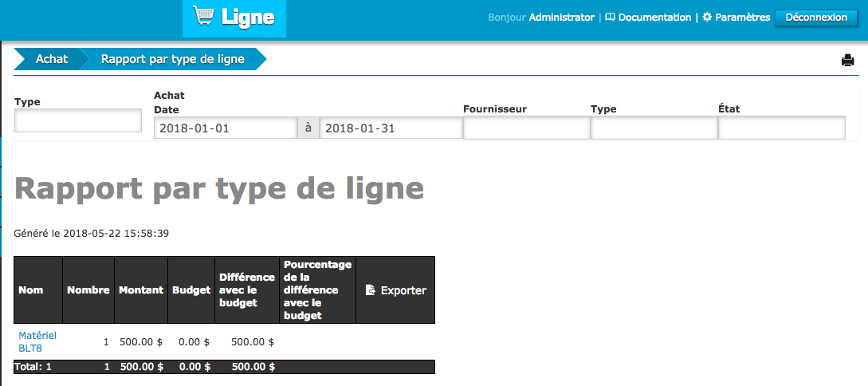868x386 pixels.
Task: Open the Fournisseur filter field
Action: [x=526, y=128]
